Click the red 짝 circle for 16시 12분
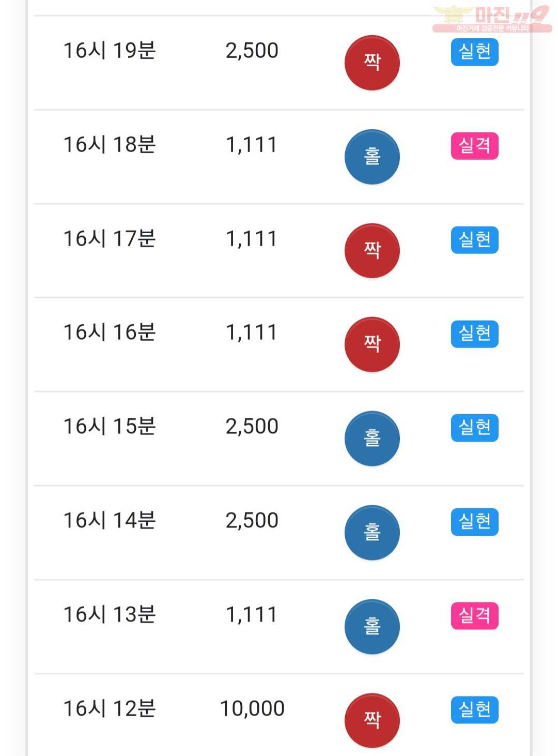Screen dimensions: 558x756 point(372,720)
